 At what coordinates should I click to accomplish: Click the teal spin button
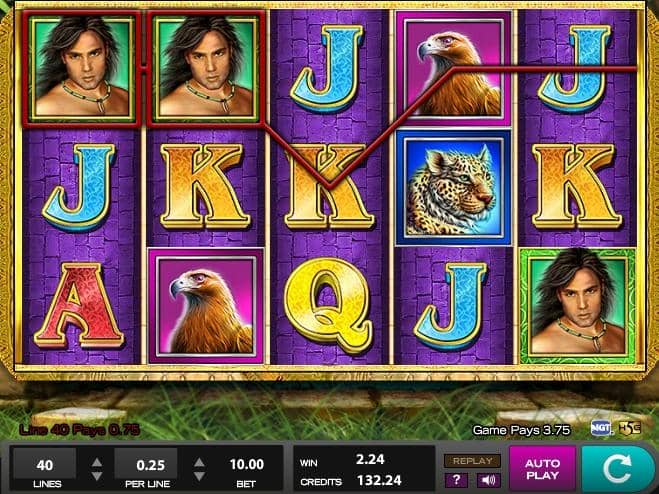pos(617,470)
